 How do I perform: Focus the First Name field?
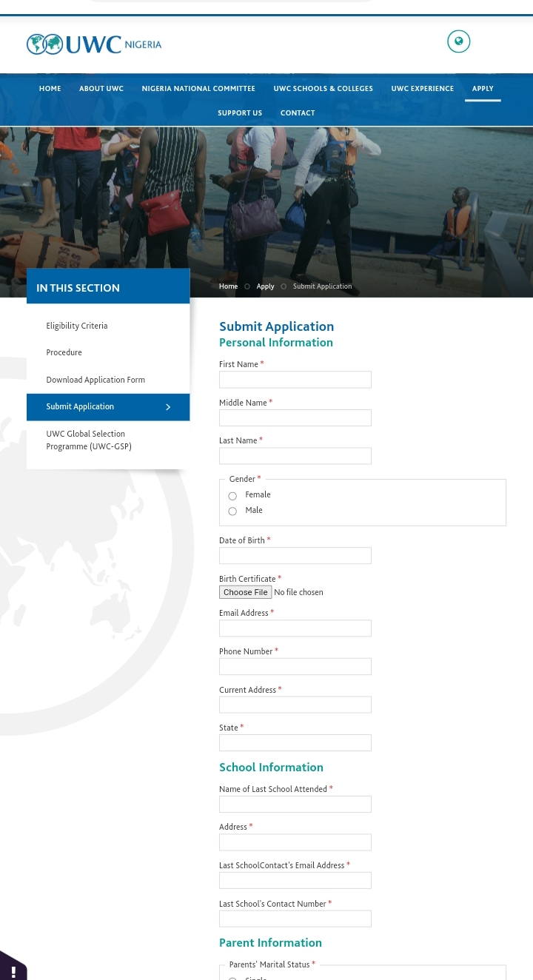point(295,380)
